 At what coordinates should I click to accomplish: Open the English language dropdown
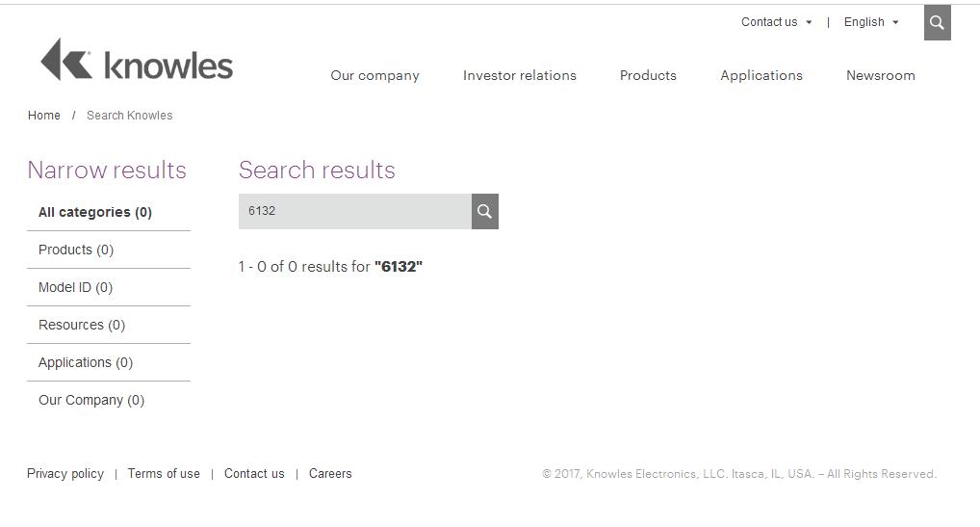coord(870,22)
